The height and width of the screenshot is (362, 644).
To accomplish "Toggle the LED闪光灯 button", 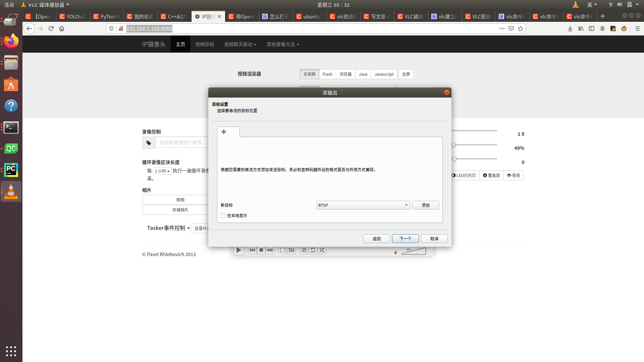I will coord(465,175).
